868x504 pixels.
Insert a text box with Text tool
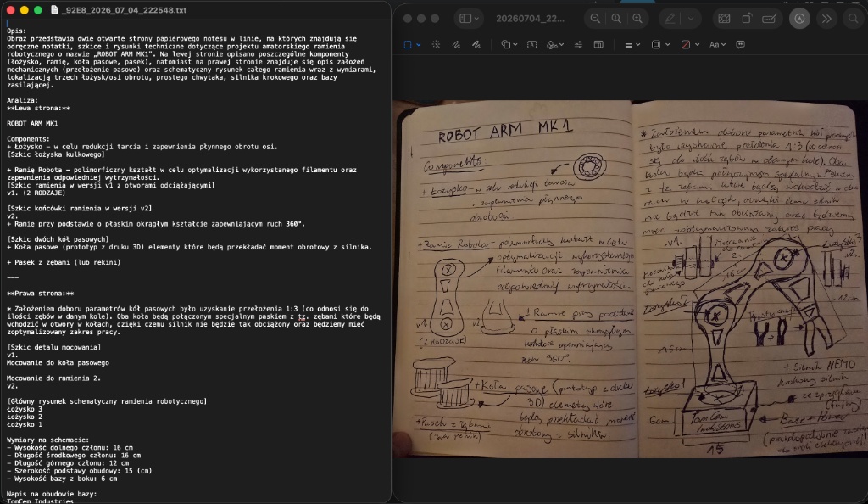click(532, 44)
